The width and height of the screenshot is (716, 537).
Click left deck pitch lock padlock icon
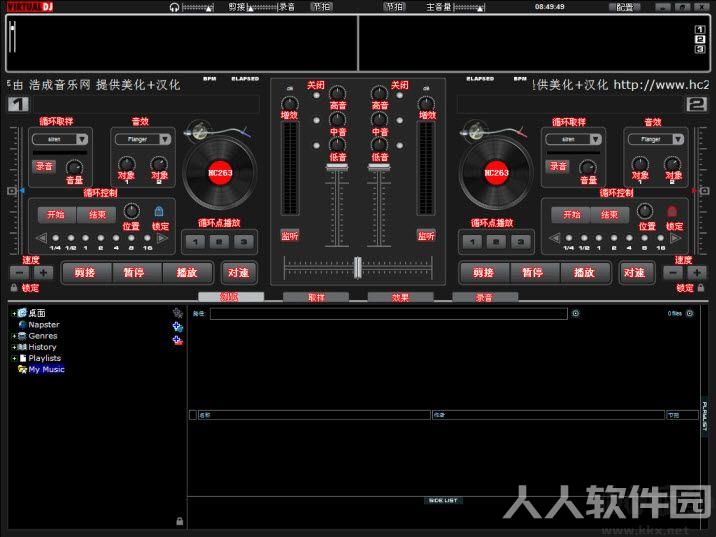(14, 288)
